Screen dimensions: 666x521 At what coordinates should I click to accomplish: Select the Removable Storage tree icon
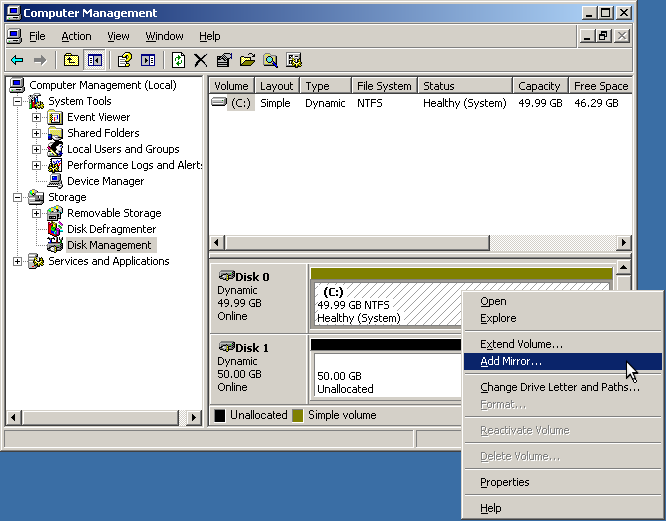click(55, 213)
